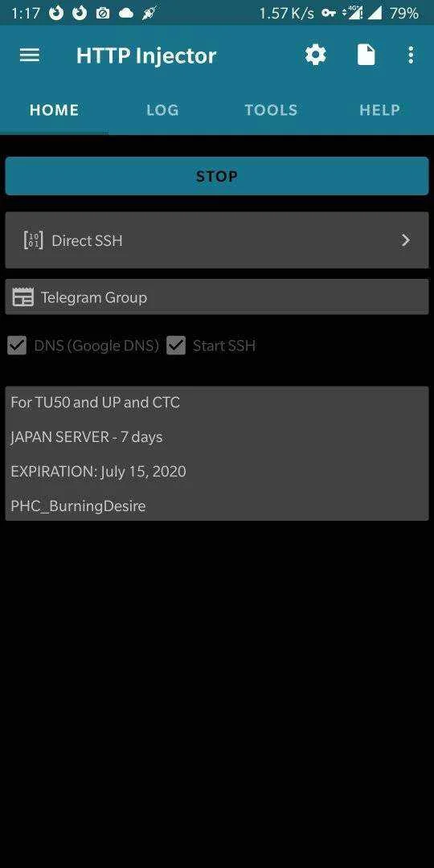
Task: Switch to the HOME tab
Action: click(55, 110)
